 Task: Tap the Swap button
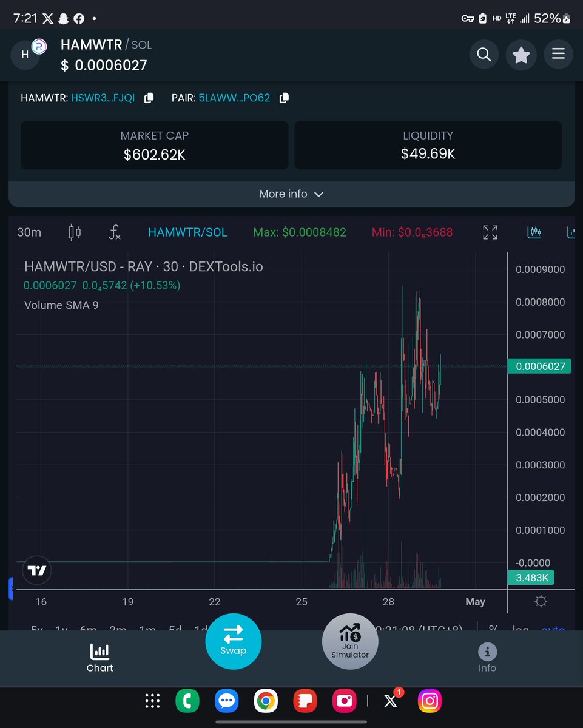234,641
